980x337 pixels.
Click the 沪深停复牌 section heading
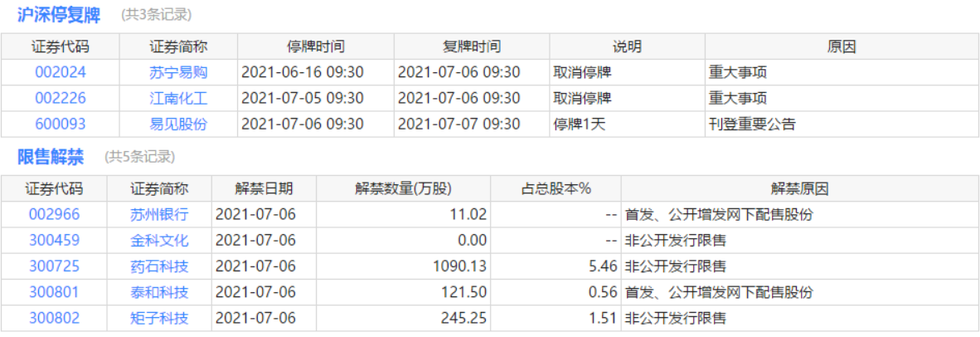[58, 15]
